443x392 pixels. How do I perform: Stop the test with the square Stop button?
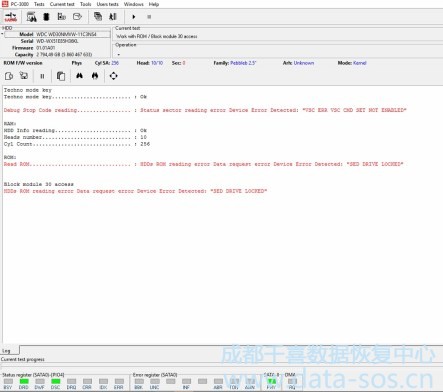[x=149, y=17]
